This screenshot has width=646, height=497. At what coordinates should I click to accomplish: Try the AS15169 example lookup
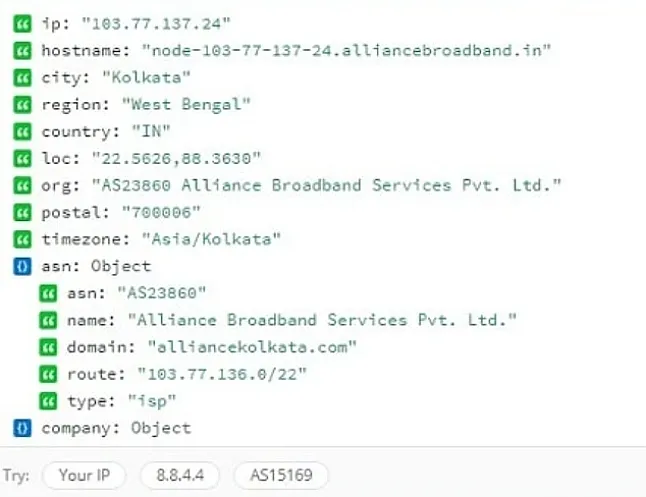click(281, 475)
